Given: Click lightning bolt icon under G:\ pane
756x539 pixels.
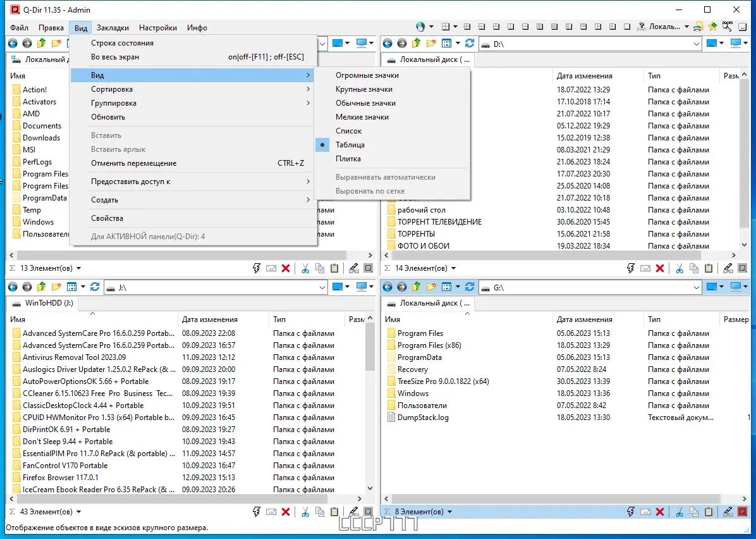Looking at the screenshot, I should click(x=631, y=512).
